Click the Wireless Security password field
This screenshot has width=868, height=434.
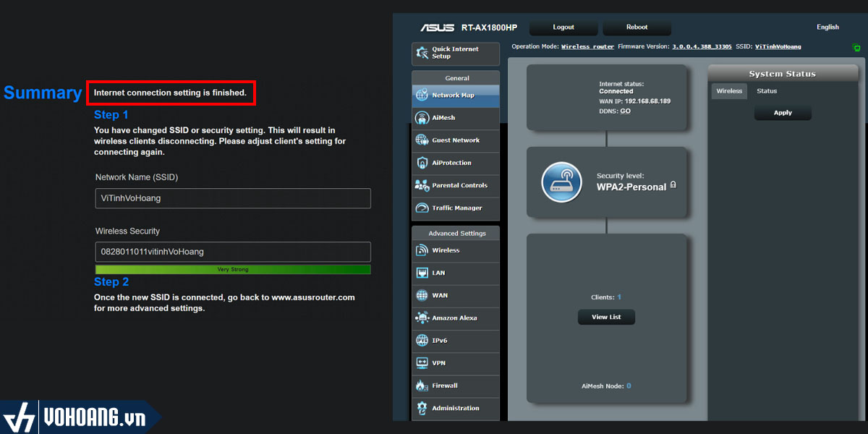tap(233, 252)
